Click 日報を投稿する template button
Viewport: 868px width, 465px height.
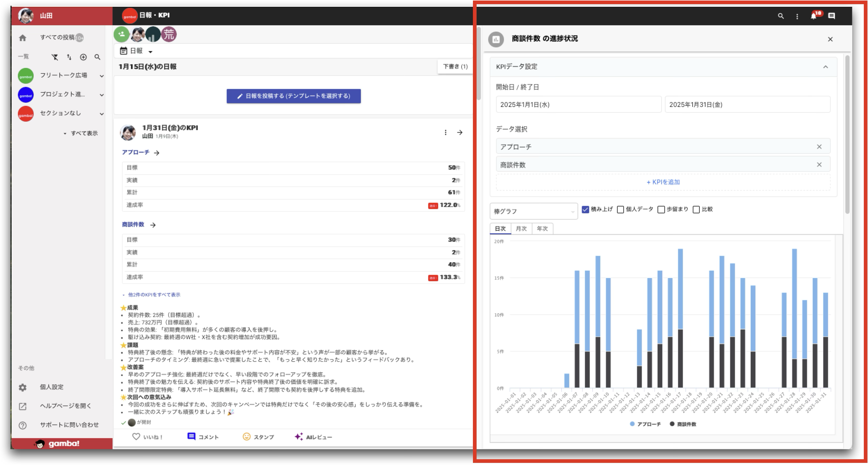point(294,96)
